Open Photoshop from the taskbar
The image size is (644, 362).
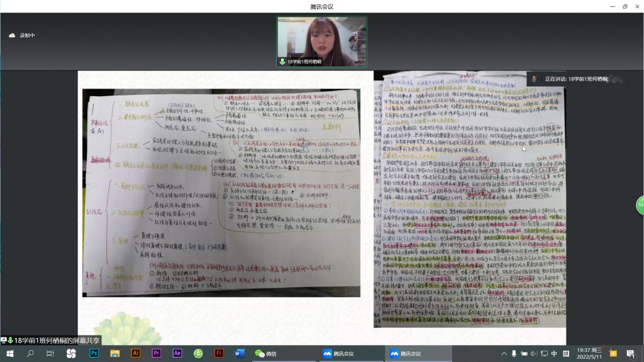(x=94, y=353)
